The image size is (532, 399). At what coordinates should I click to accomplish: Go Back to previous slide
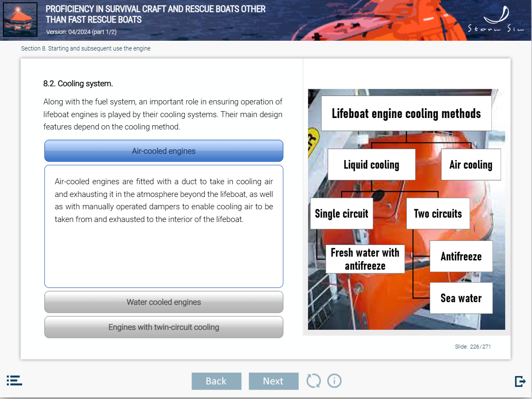tap(216, 381)
